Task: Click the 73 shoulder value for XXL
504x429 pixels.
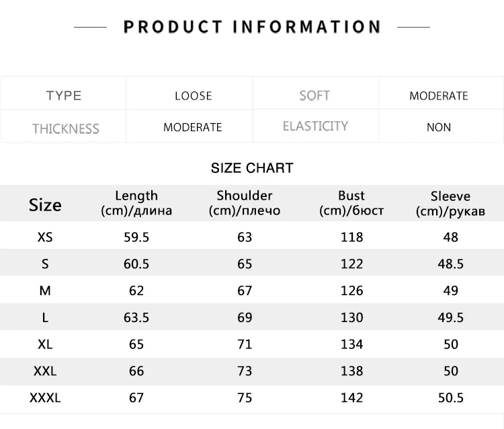Action: coord(245,371)
